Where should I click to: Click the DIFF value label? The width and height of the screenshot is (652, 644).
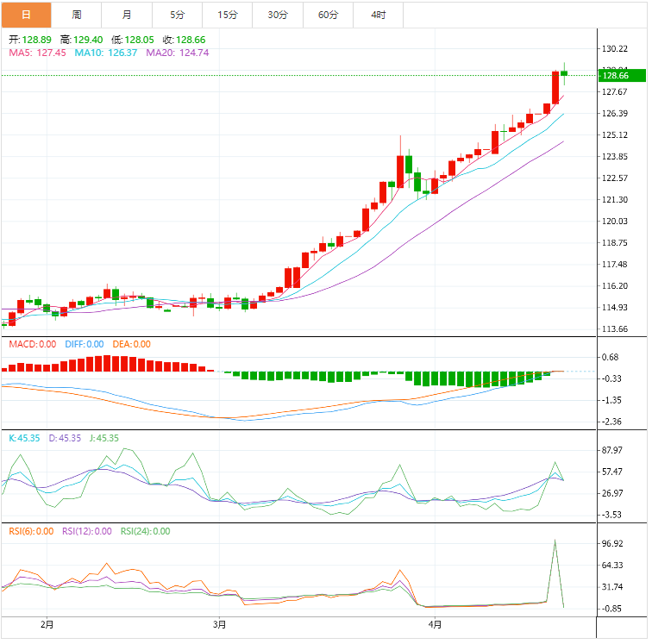pyautogui.click(x=84, y=344)
